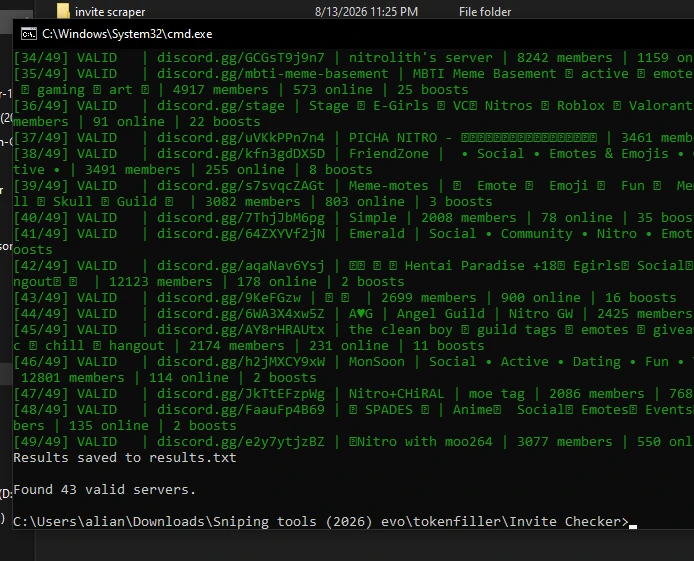Click the discord.gg/s7svqcZAGt Meme-motes invite
694x561 pixels.
point(240,186)
